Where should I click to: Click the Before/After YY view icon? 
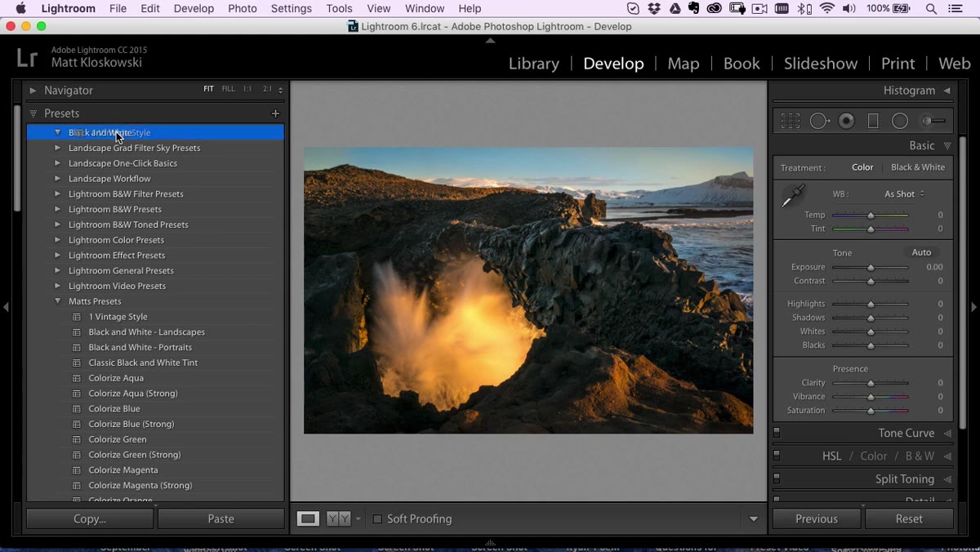point(338,519)
